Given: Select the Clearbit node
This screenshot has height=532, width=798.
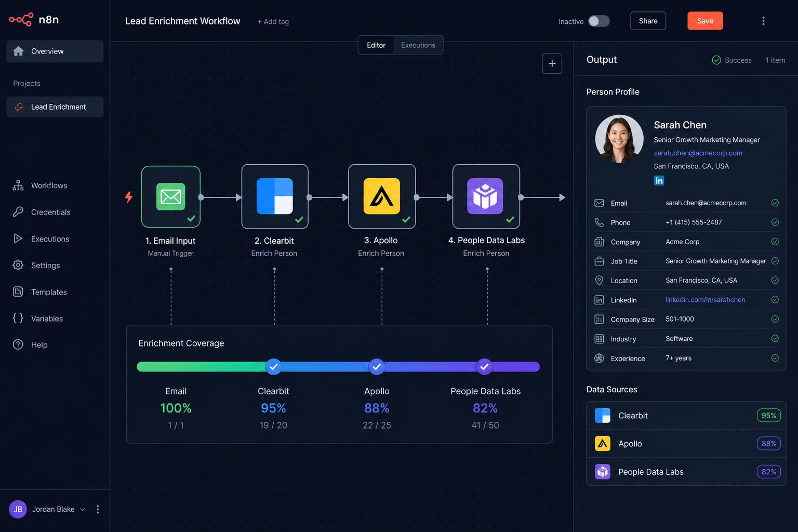Looking at the screenshot, I should 275,196.
